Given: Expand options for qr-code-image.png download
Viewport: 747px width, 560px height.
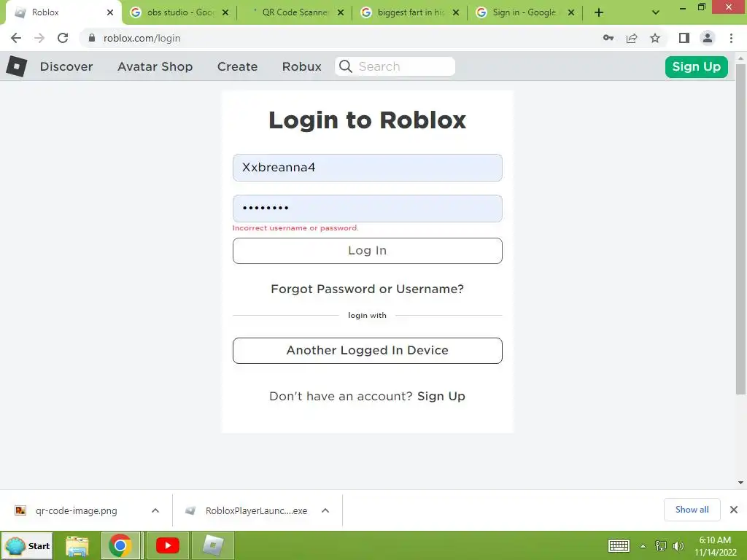Looking at the screenshot, I should pyautogui.click(x=155, y=510).
